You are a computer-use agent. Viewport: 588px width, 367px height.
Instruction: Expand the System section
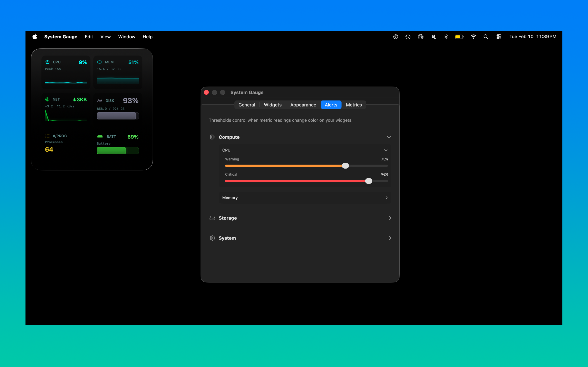point(390,238)
